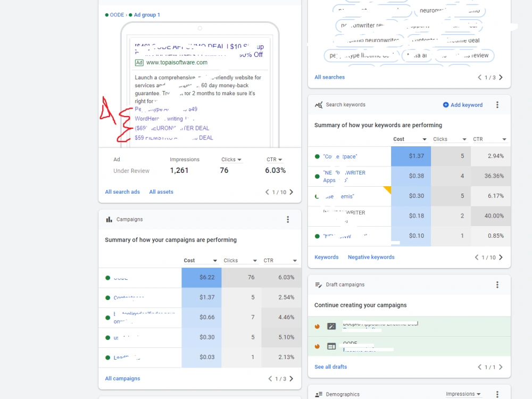Click green status dot of $6.22 campaign
Viewport: 532px width, 399px height.
108,278
